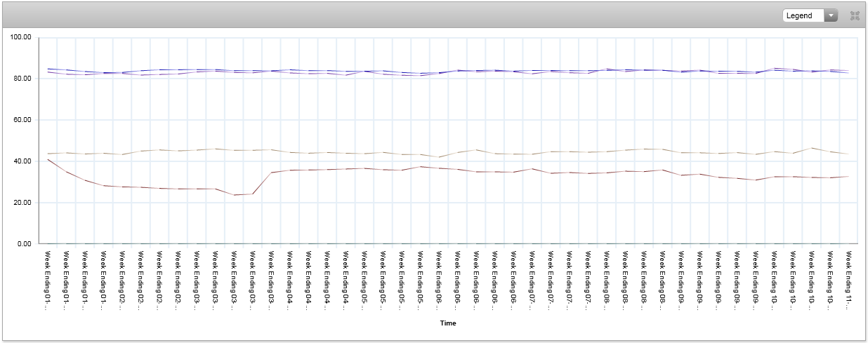Click the 0.00 y-axis label

25,244
